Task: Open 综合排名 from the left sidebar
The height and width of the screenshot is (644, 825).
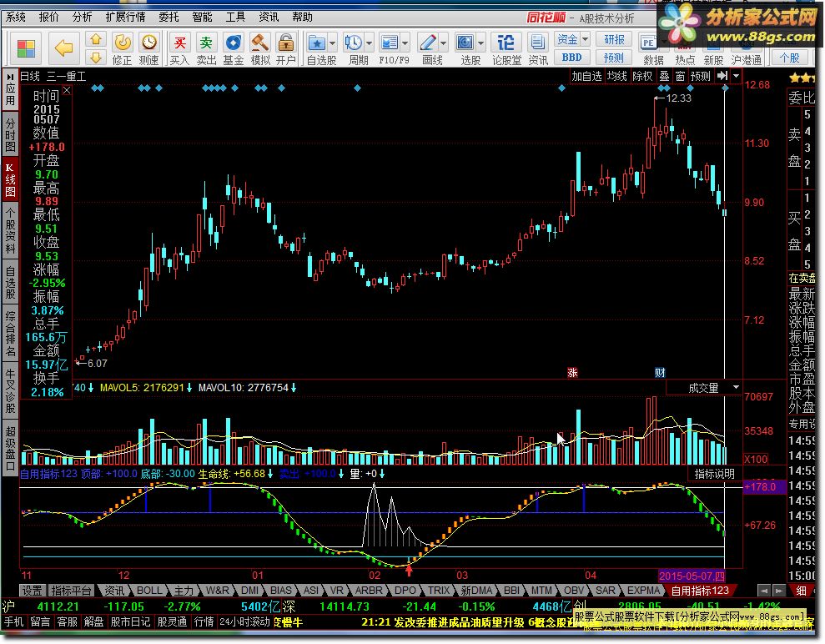Action: point(10,334)
